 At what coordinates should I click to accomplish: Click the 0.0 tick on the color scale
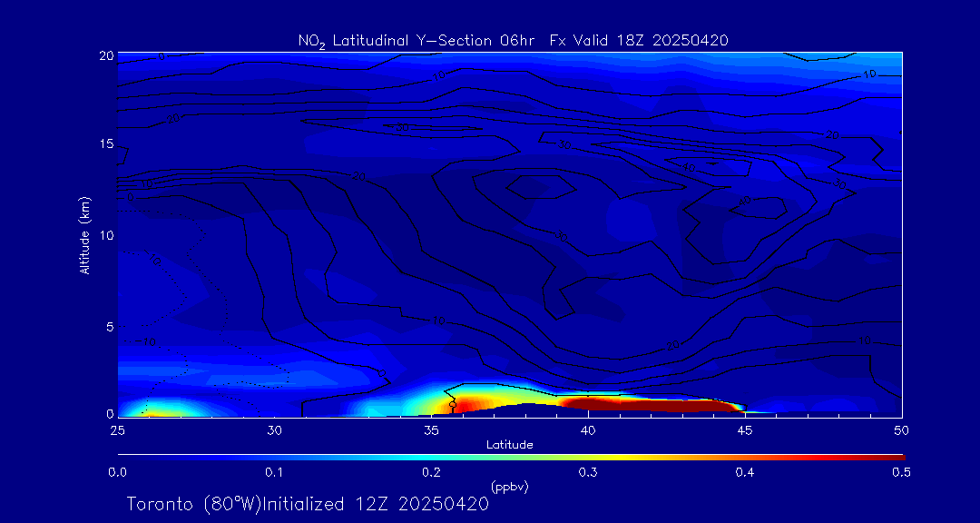117,472
